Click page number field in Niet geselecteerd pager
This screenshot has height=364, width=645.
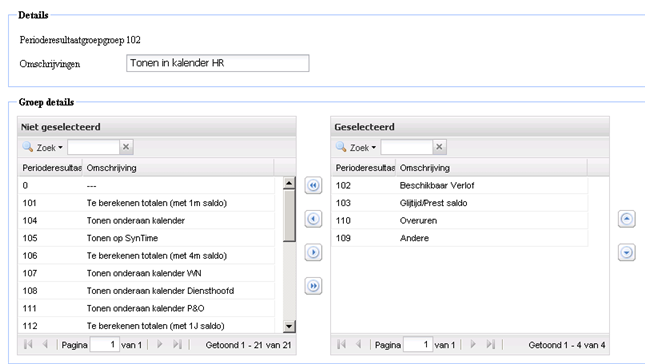104,344
